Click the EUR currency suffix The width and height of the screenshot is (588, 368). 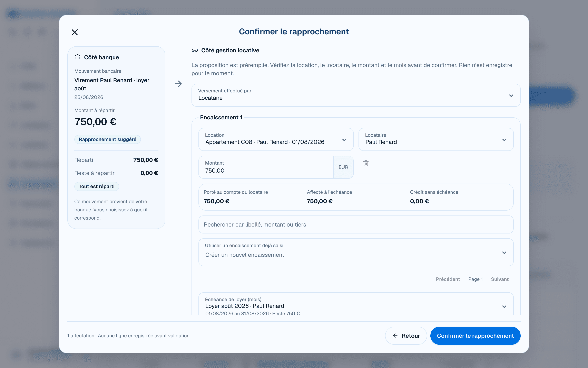[x=343, y=167]
